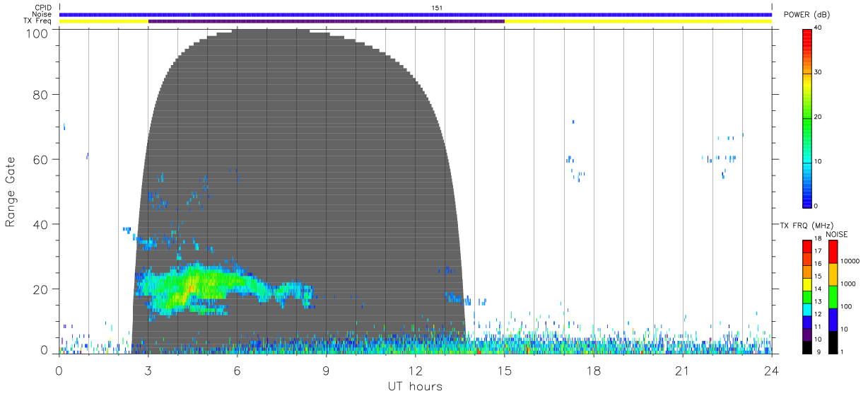Click the 9 UT hour tick label
This screenshot has height=401, width=868.
point(327,371)
